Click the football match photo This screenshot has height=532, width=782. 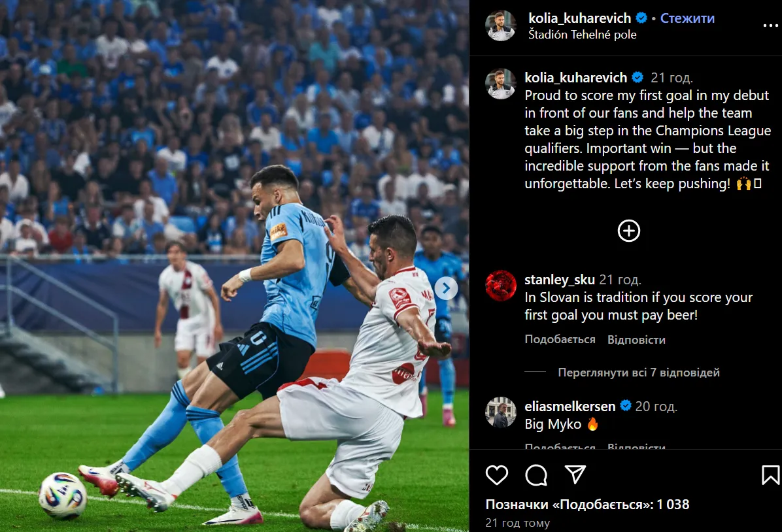pos(234,266)
